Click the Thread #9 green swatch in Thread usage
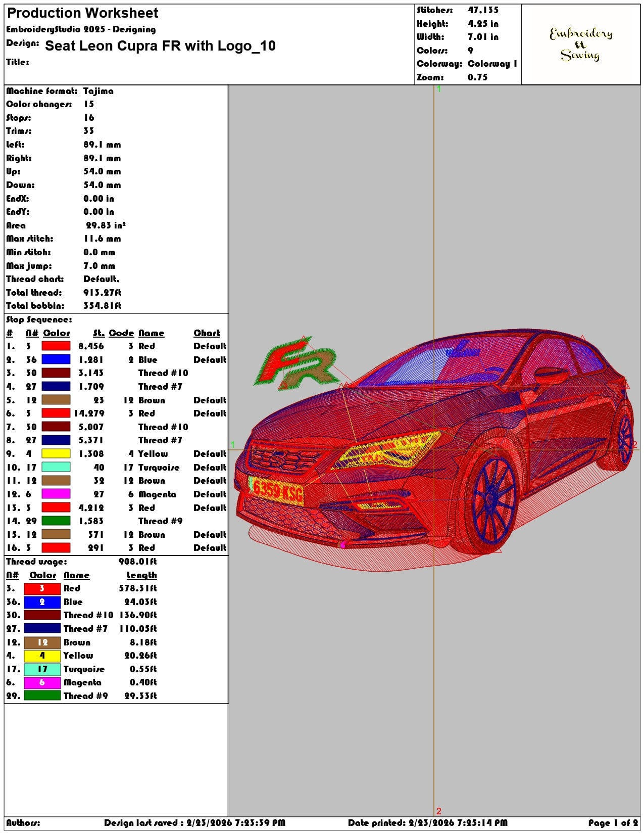Screen dimensions: 644x834 click(42, 696)
